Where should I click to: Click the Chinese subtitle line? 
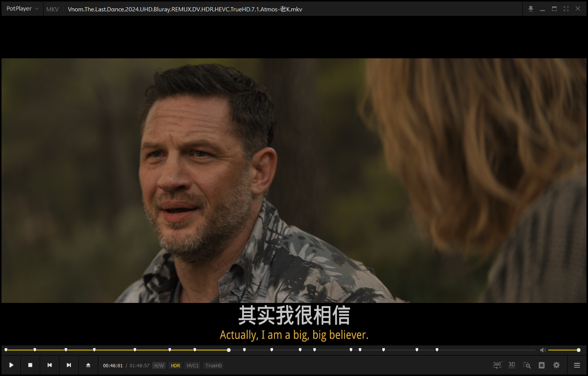click(294, 315)
